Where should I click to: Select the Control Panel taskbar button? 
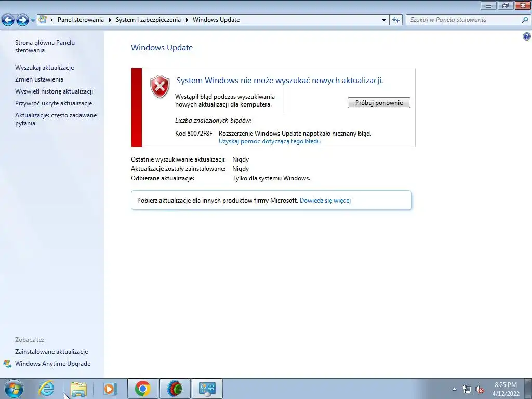click(x=207, y=389)
